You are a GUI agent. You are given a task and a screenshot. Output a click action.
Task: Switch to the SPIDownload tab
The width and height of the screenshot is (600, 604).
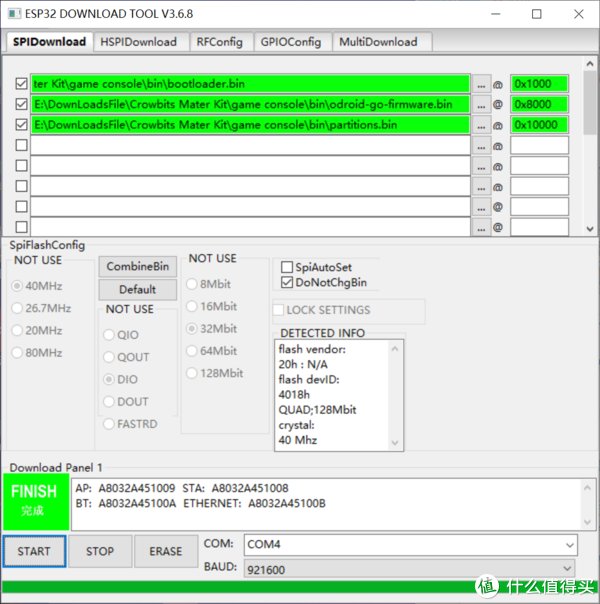49,42
